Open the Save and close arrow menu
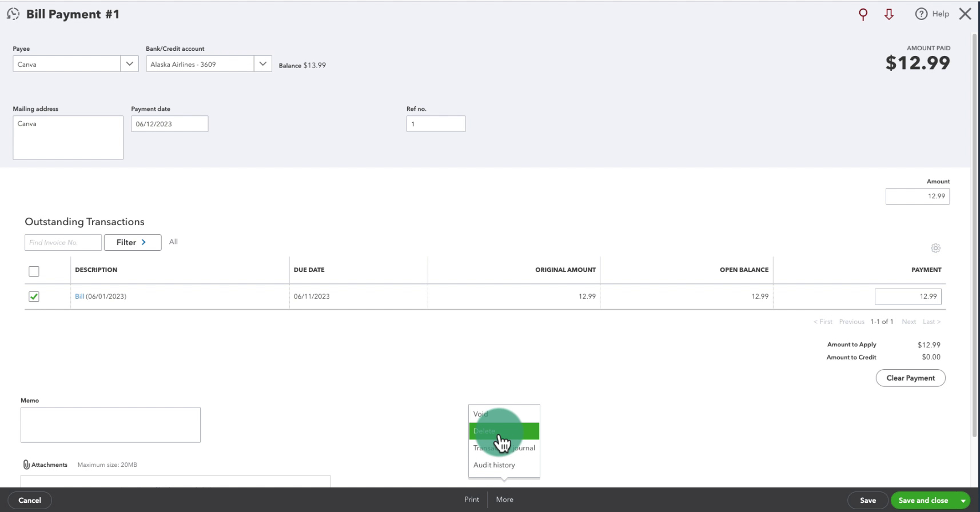 (x=963, y=501)
